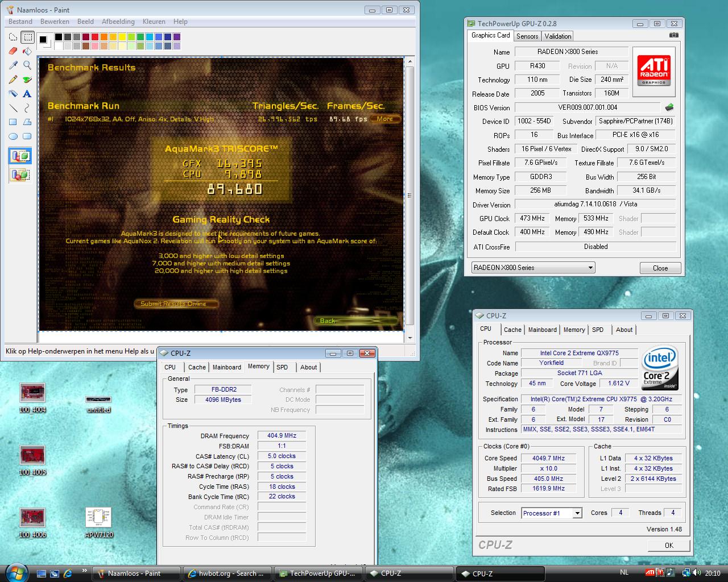
Task: Open the Kleuren menu in Paint
Action: [154, 22]
